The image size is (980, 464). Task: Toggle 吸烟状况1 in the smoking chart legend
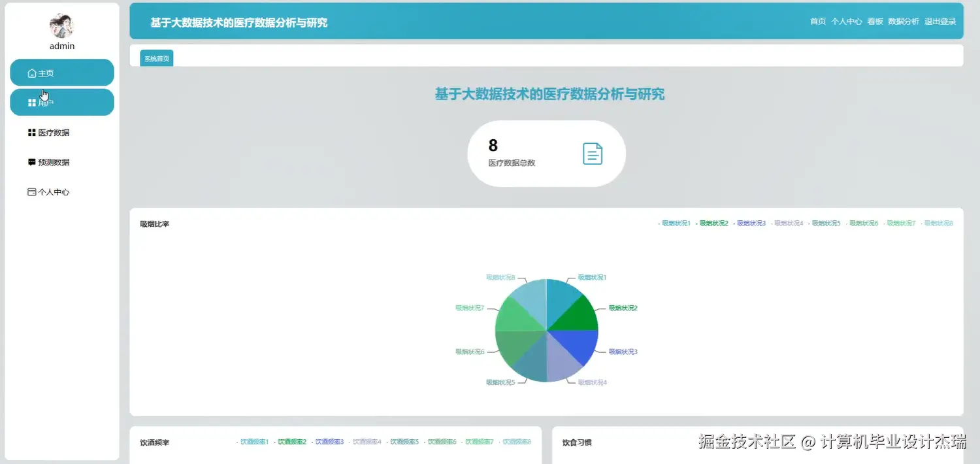[x=674, y=224]
